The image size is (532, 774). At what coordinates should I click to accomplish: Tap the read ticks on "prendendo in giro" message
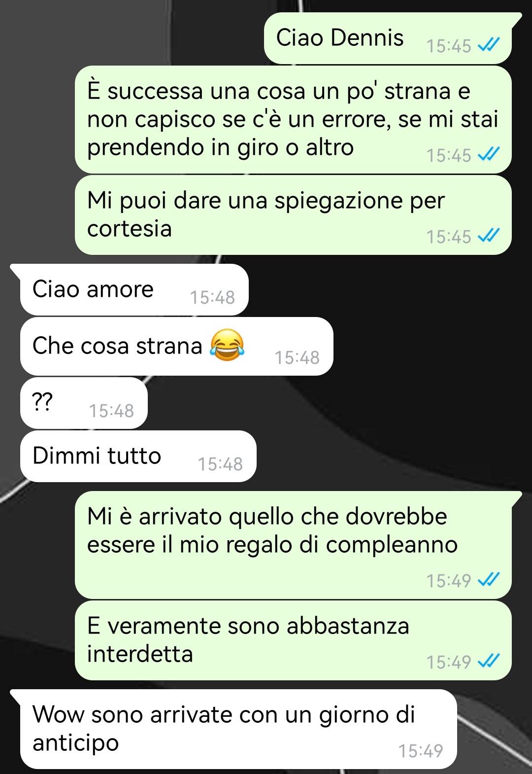click(489, 155)
